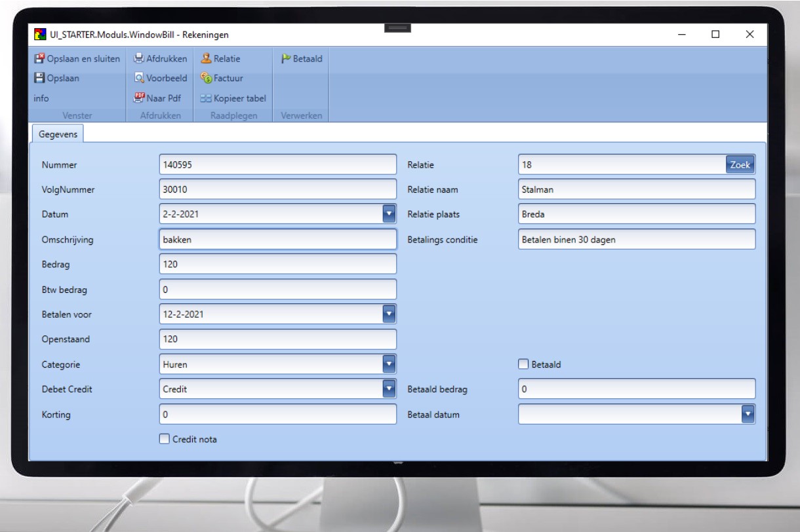Click the Factuur coin icon
The image size is (800, 532).
(206, 78)
